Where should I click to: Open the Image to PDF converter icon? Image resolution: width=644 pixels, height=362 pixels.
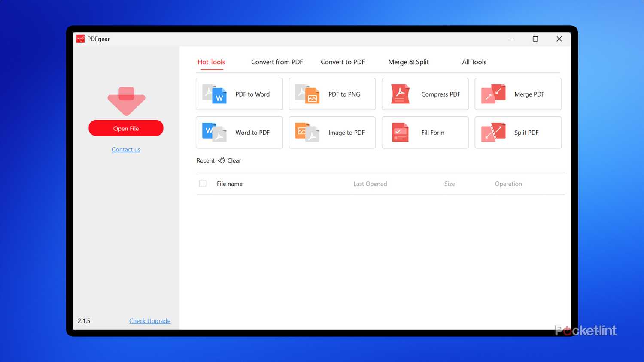click(307, 133)
